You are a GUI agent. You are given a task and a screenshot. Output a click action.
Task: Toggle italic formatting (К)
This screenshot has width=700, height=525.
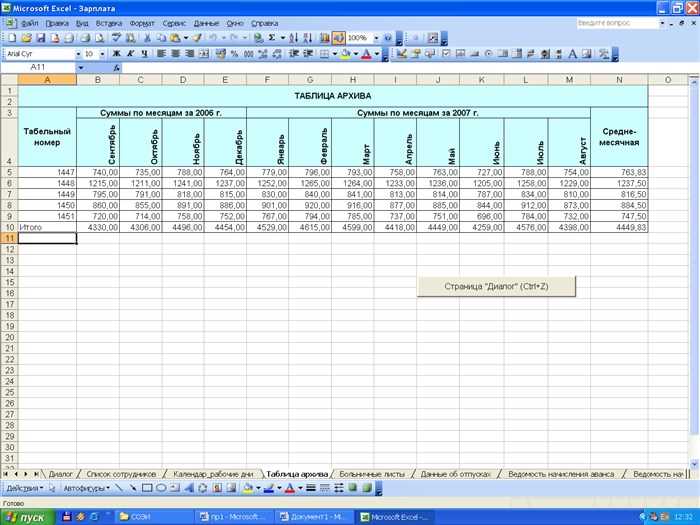click(130, 54)
